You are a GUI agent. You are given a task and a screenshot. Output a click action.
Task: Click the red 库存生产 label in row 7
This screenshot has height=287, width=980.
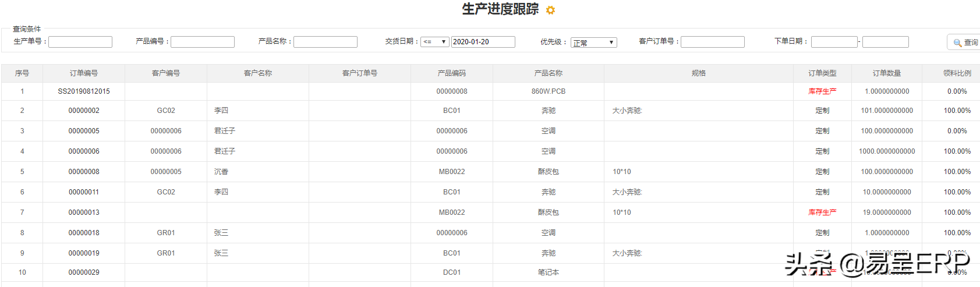[x=822, y=212]
